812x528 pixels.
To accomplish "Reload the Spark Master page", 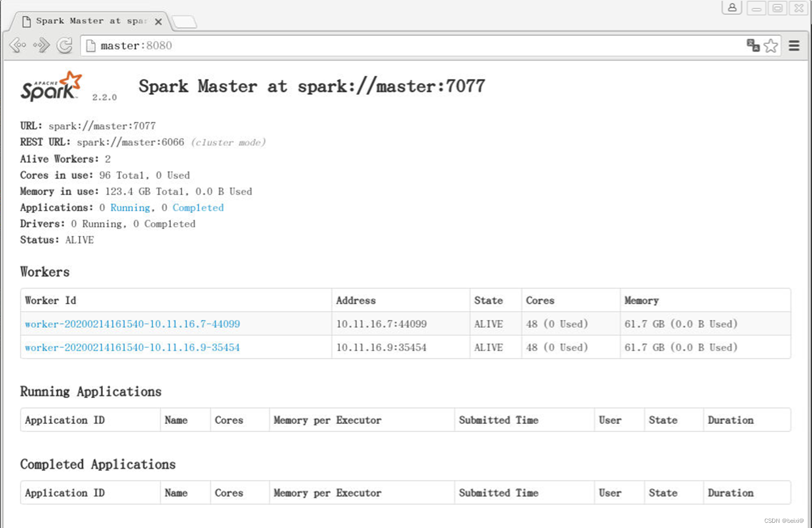I will point(65,46).
